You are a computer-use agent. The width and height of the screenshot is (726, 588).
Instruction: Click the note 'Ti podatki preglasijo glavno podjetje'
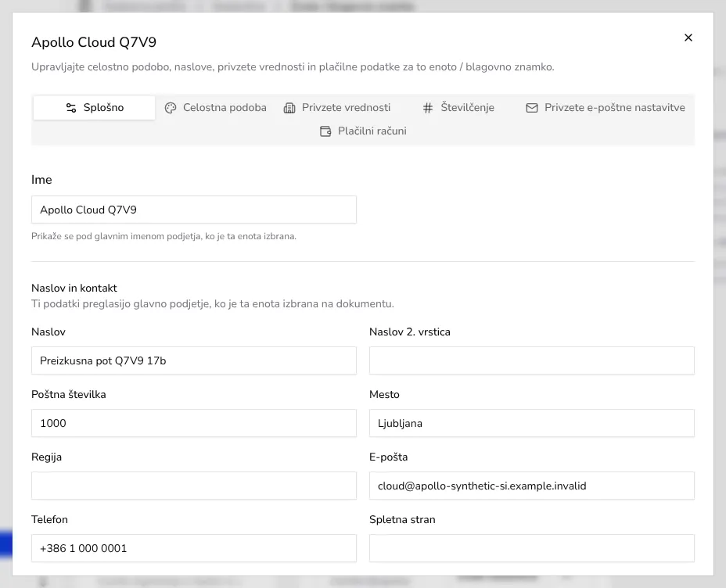pos(213,304)
